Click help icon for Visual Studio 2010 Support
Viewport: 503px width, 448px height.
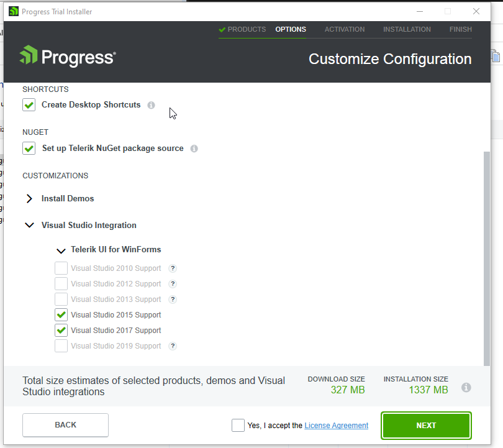(x=173, y=268)
